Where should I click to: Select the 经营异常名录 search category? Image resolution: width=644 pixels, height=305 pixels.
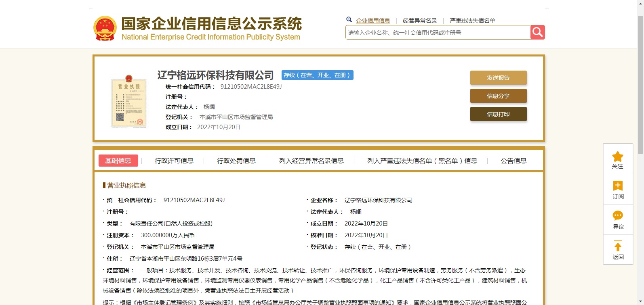click(420, 21)
